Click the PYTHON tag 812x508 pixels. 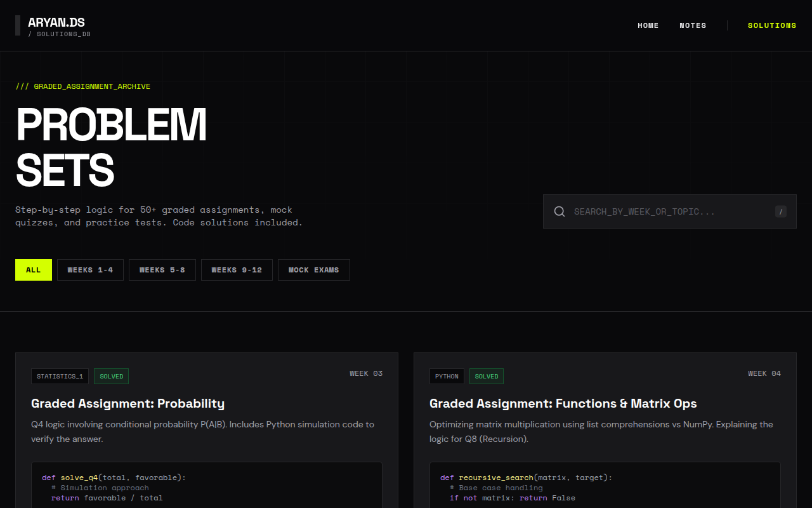tap(447, 377)
